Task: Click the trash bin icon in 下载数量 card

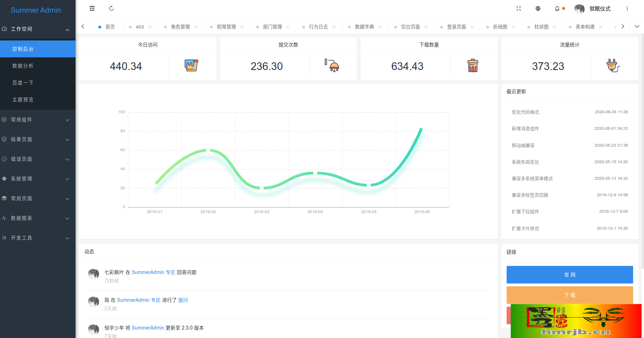Action: (x=473, y=65)
